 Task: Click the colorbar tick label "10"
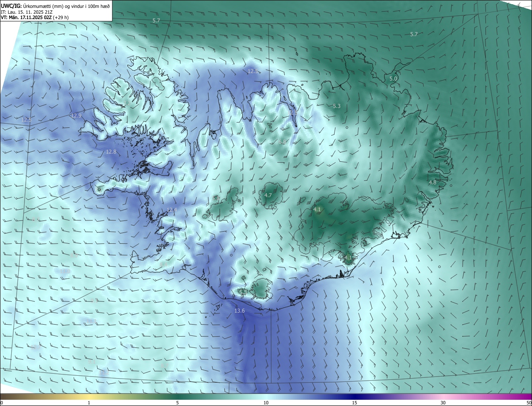[266, 403]
